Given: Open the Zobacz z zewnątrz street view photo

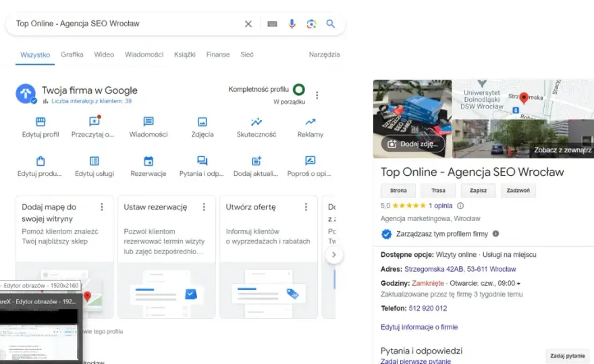Looking at the screenshot, I should (x=523, y=139).
